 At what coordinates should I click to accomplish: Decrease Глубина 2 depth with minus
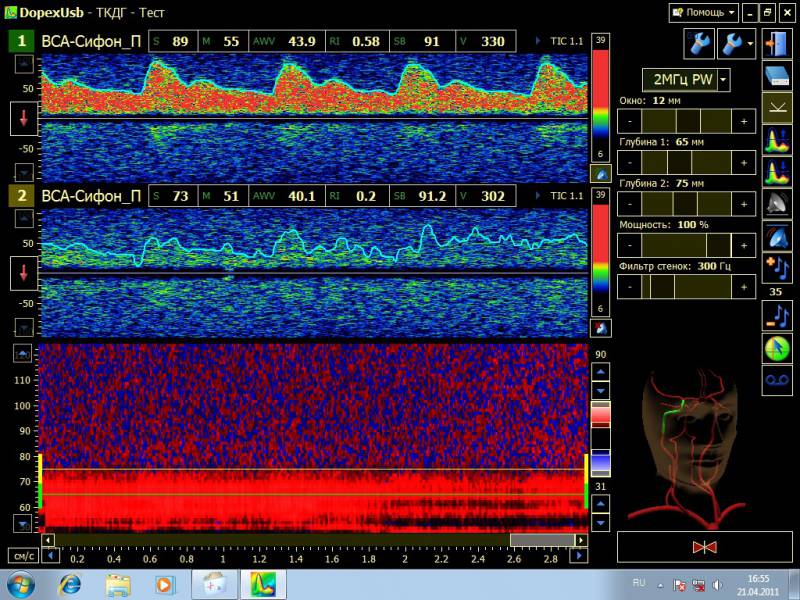click(630, 204)
